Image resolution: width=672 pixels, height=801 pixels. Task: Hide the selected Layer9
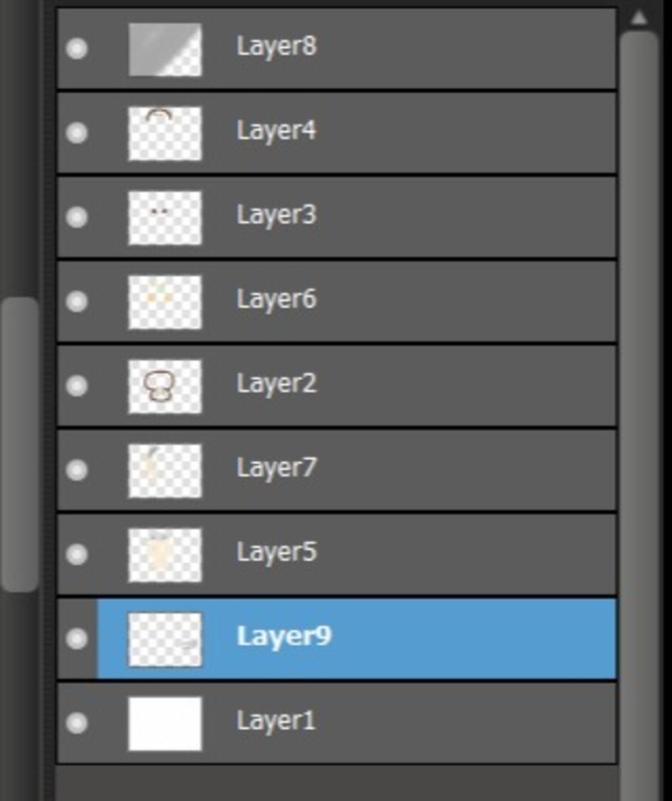77,638
